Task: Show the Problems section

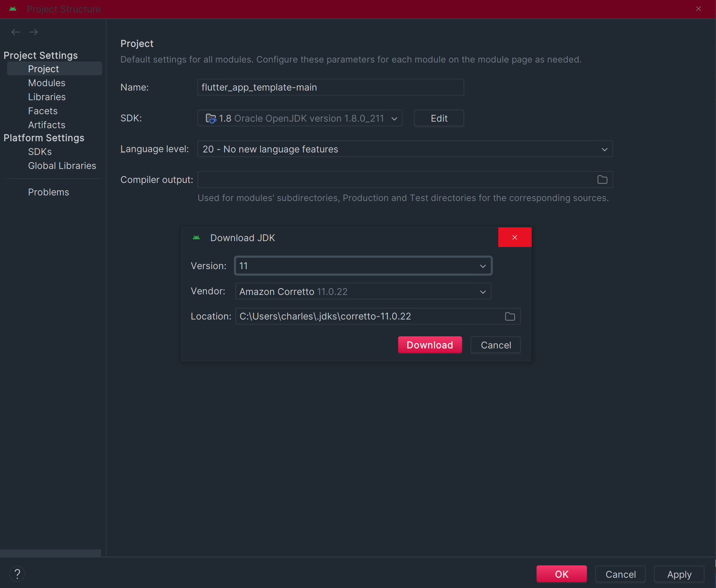Action: pos(49,192)
